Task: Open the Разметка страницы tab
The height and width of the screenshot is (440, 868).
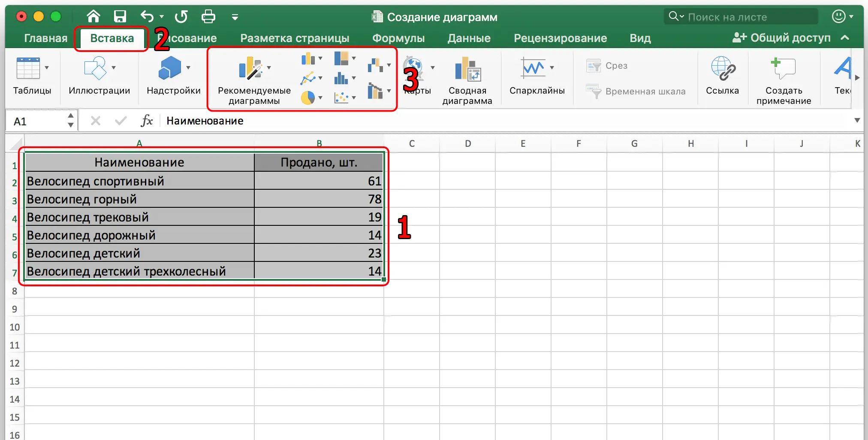Action: tap(295, 38)
